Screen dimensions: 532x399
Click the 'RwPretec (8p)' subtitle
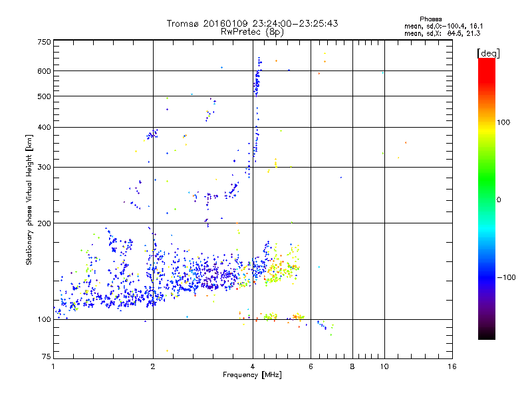(252, 32)
